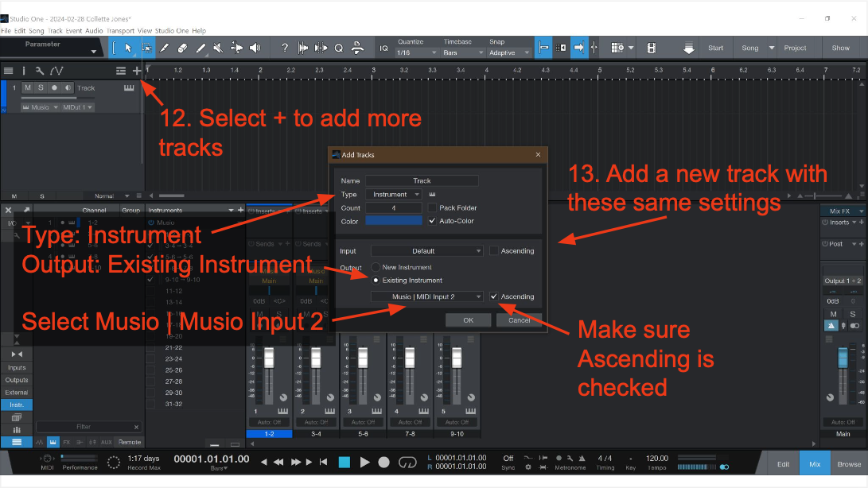
Task: Open the track inspector info icon
Action: click(x=24, y=71)
